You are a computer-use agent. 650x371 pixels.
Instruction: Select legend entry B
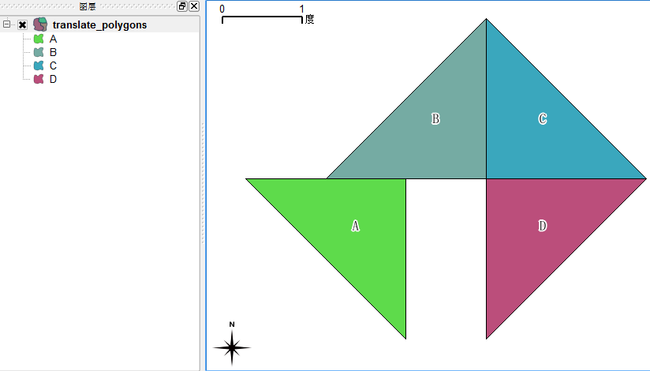pos(53,52)
